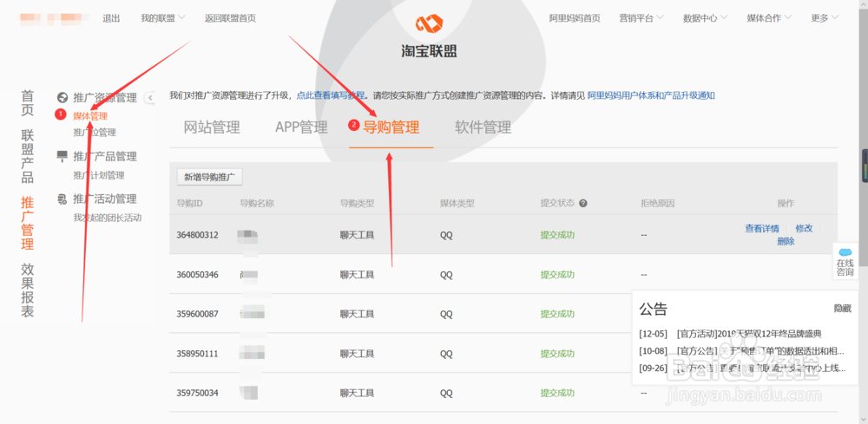This screenshot has height=424, width=868.
Task: Click the 导购名称 column header
Action: click(x=257, y=204)
